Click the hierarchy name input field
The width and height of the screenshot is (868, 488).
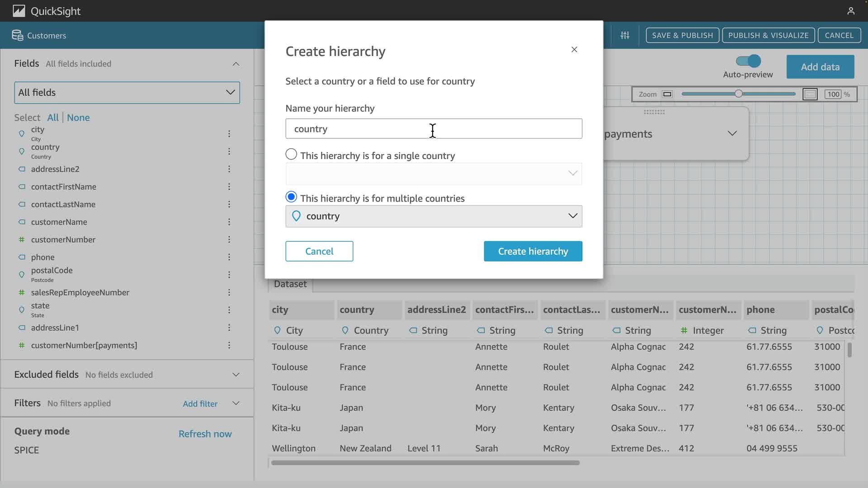(434, 129)
